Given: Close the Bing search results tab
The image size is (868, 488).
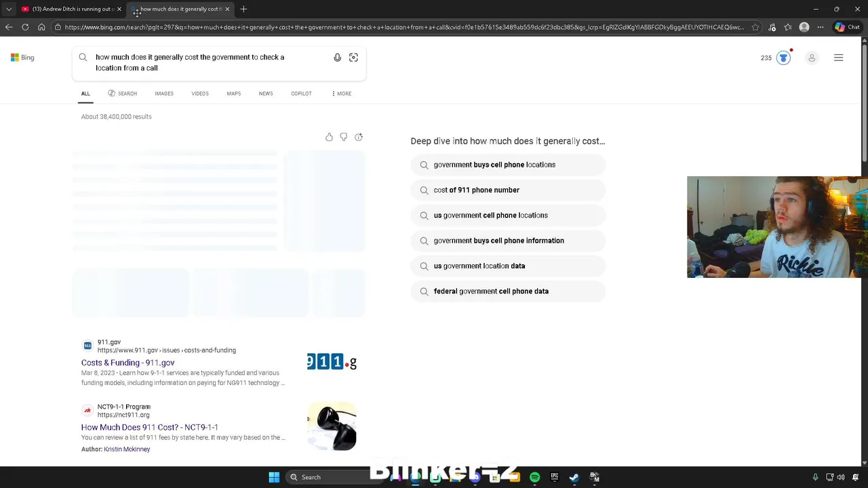Looking at the screenshot, I should pos(227,9).
